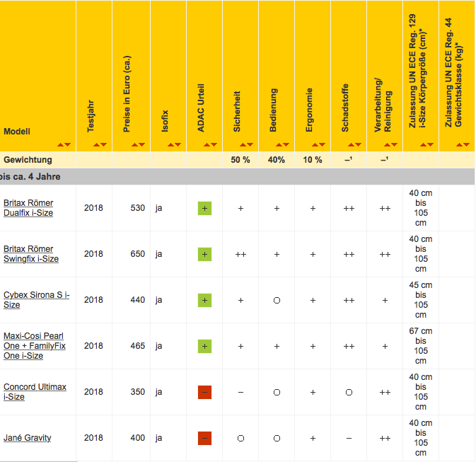The width and height of the screenshot is (476, 462).
Task: Open the Cybex Sirona S i-Size link
Action: (37, 300)
